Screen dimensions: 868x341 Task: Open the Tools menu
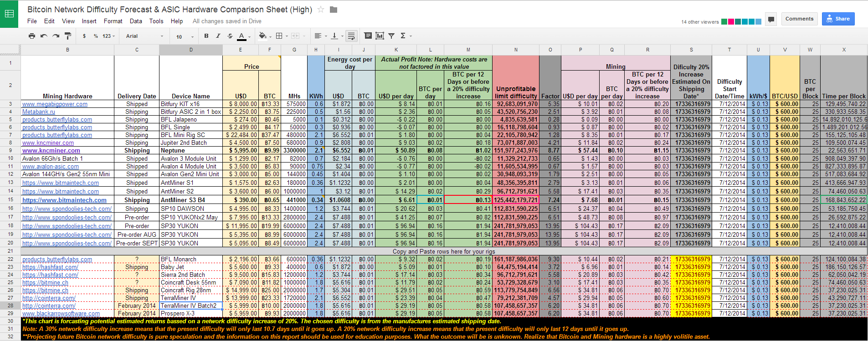click(x=156, y=21)
